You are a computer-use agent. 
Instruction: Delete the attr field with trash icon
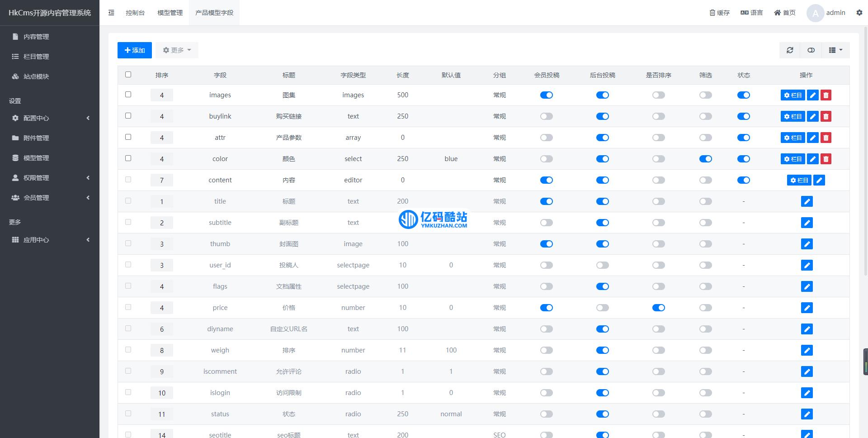click(826, 138)
